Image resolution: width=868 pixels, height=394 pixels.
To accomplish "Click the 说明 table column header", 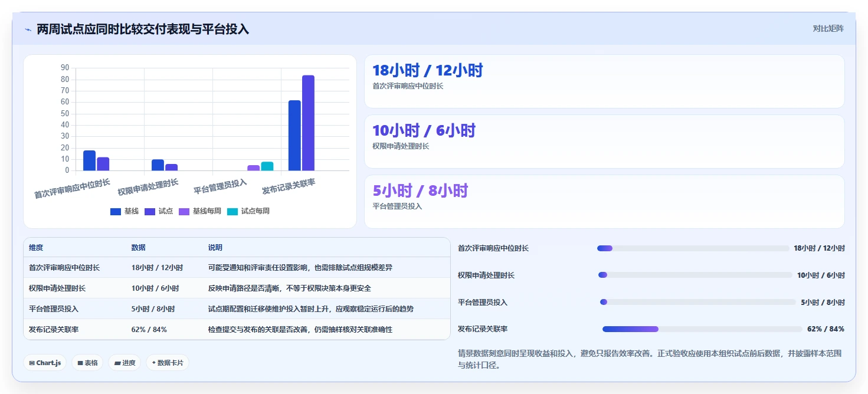I will click(215, 248).
